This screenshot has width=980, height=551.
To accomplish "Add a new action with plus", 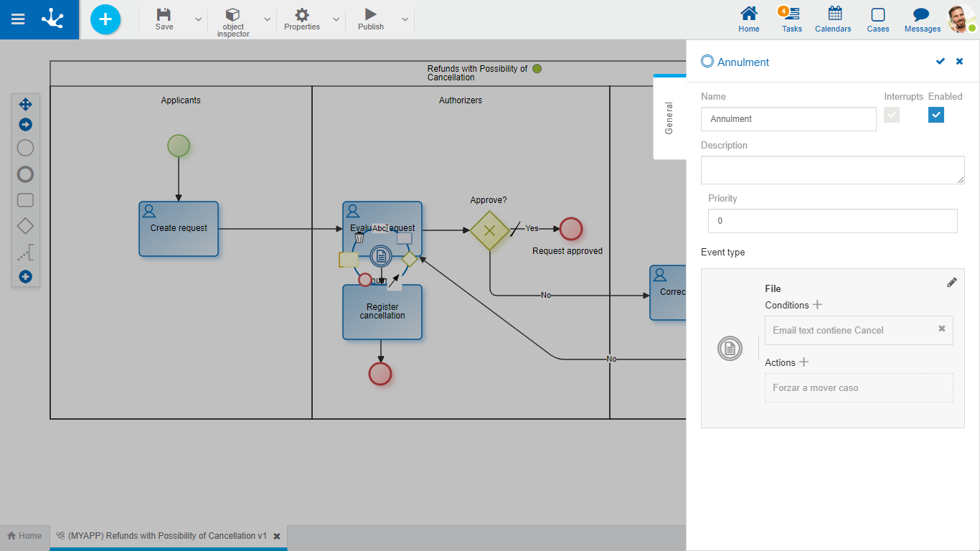I will [x=804, y=362].
